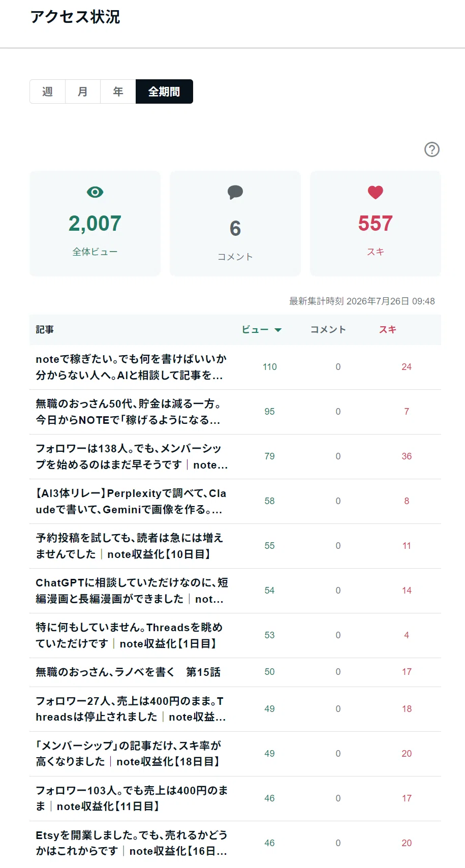Image resolution: width=465 pixels, height=868 pixels.
Task: Click the 557 スキ summary card
Action: coord(376,224)
